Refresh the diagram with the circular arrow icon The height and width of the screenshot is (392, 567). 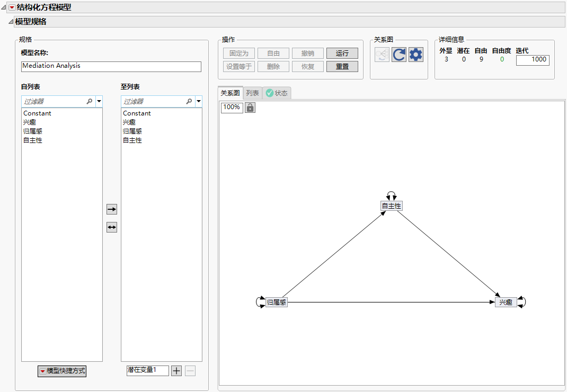[x=399, y=55]
